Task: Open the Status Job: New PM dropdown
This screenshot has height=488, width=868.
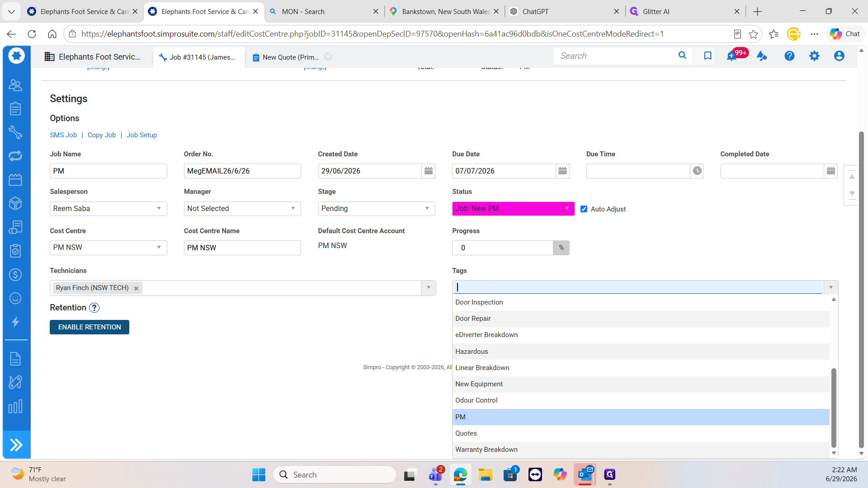Action: (513, 208)
